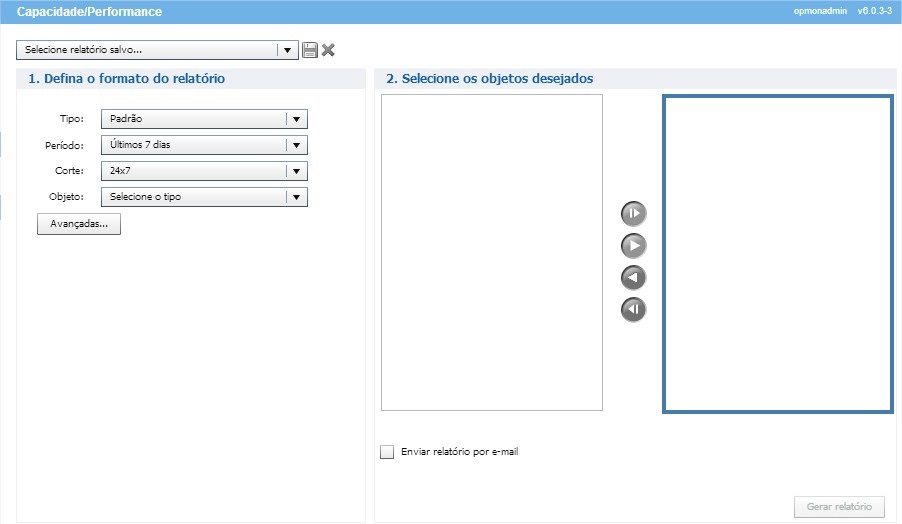Expand the Corte dropdown showing 24x7
The height and width of the screenshot is (524, 902).
tap(296, 171)
